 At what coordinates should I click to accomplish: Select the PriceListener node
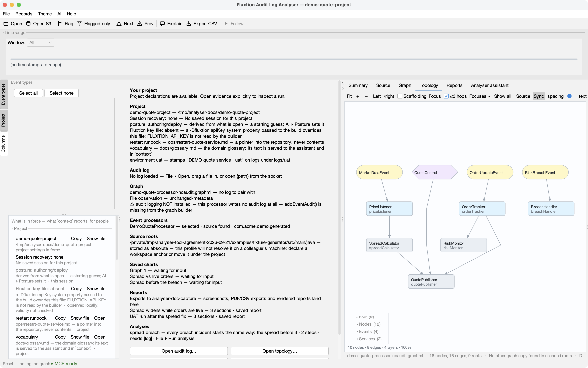[390, 209]
